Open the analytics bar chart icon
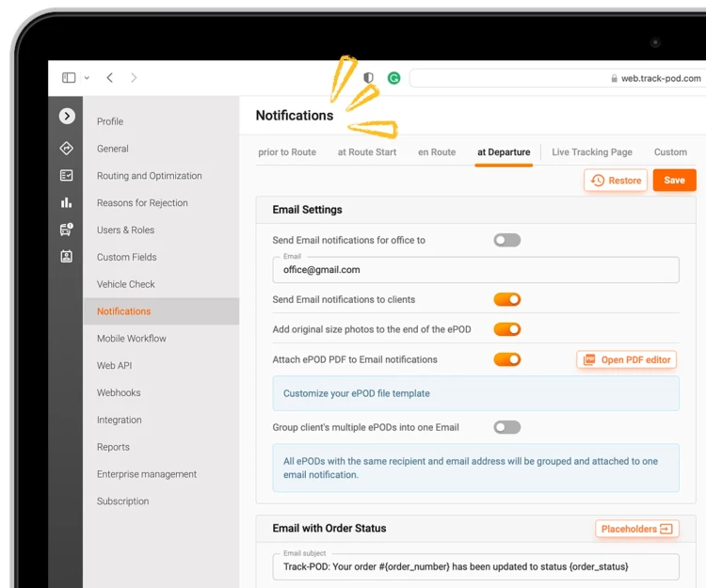Screen dimensions: 706x588 point(66,202)
